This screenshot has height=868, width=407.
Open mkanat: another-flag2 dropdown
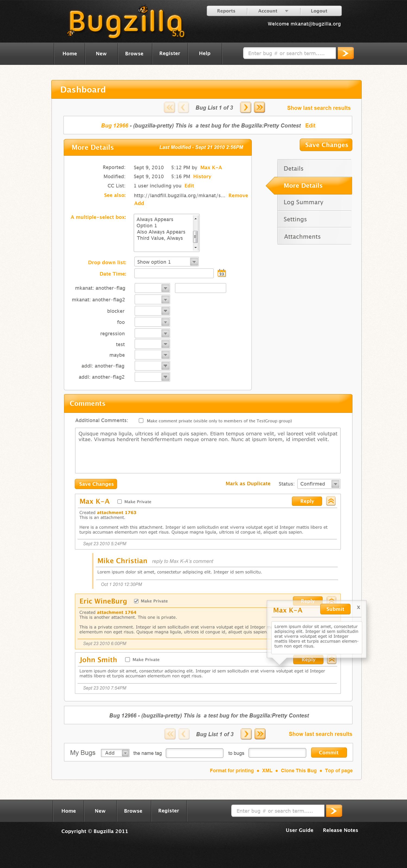[x=152, y=299]
